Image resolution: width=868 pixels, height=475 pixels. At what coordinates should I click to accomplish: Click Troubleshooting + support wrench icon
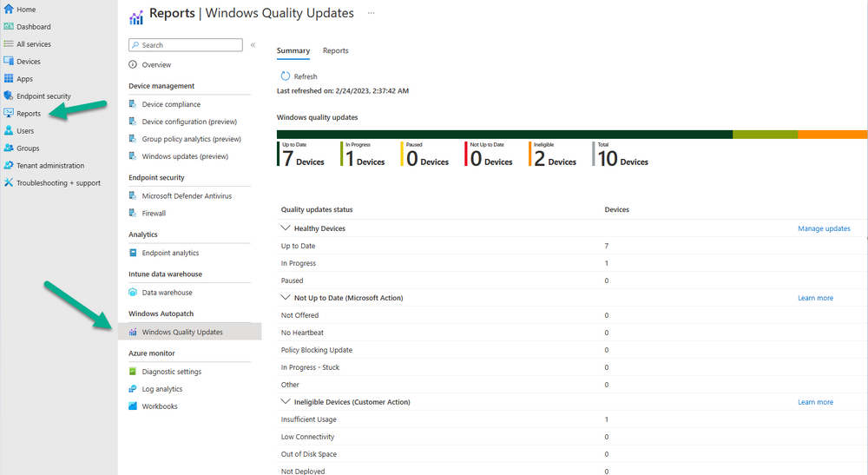coord(9,182)
